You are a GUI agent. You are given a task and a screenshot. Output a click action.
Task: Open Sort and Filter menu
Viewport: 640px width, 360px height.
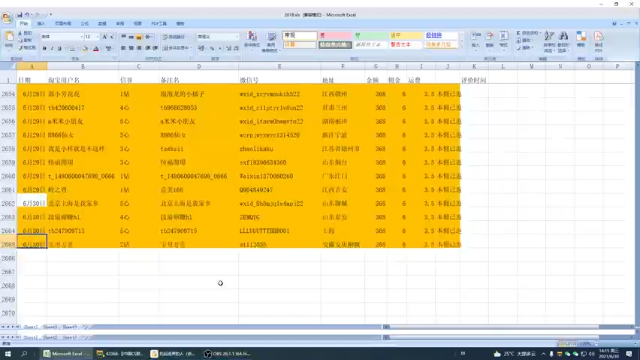coord(549,42)
